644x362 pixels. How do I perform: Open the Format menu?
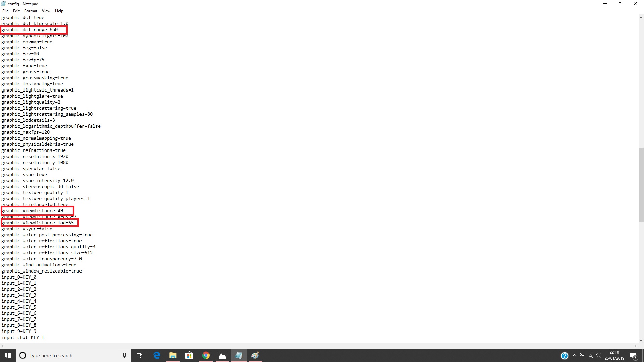point(31,11)
